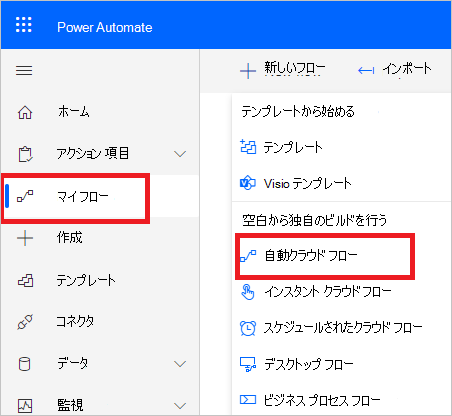452x416 pixels.
Task: Open 作成 in the sidebar
Action: coord(69,237)
